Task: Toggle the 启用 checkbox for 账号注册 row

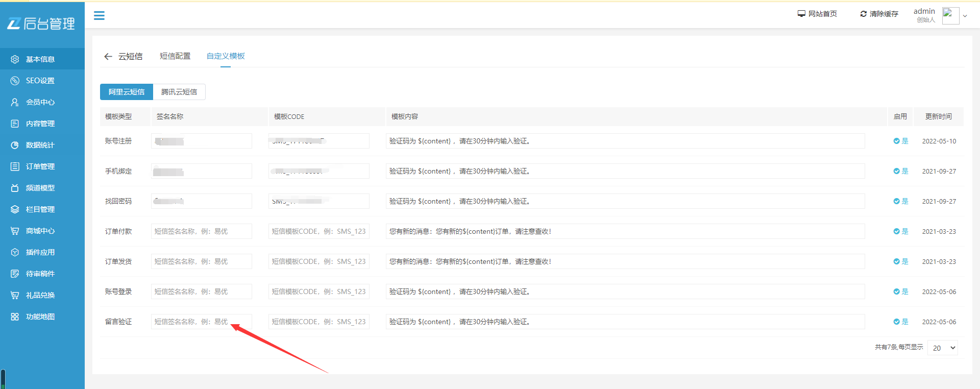Action: pyautogui.click(x=896, y=141)
